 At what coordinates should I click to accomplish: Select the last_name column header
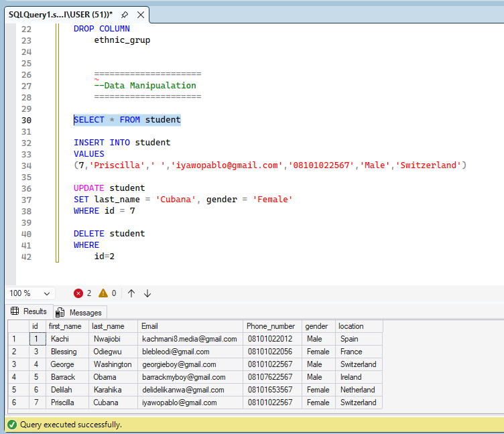113,326
